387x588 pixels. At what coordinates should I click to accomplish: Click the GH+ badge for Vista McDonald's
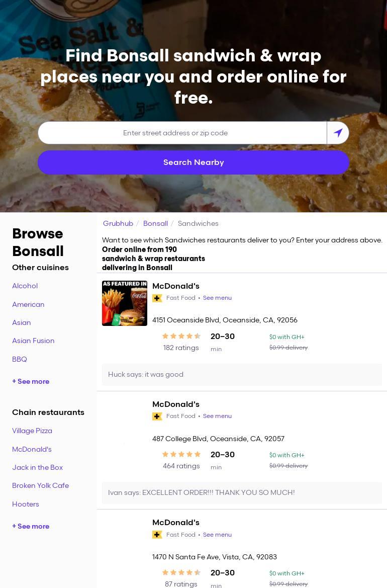(x=157, y=535)
